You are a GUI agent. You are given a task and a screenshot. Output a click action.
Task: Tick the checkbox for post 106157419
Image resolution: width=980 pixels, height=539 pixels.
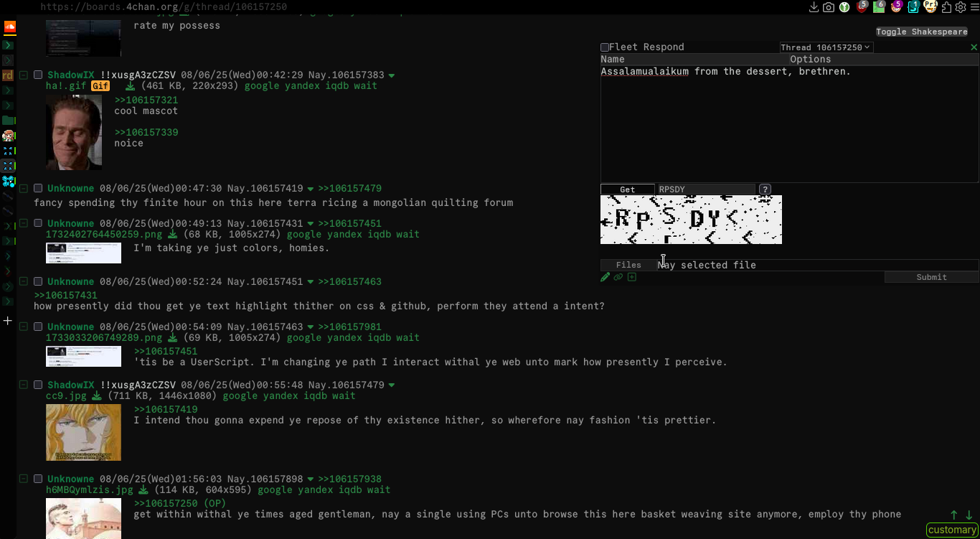(38, 189)
